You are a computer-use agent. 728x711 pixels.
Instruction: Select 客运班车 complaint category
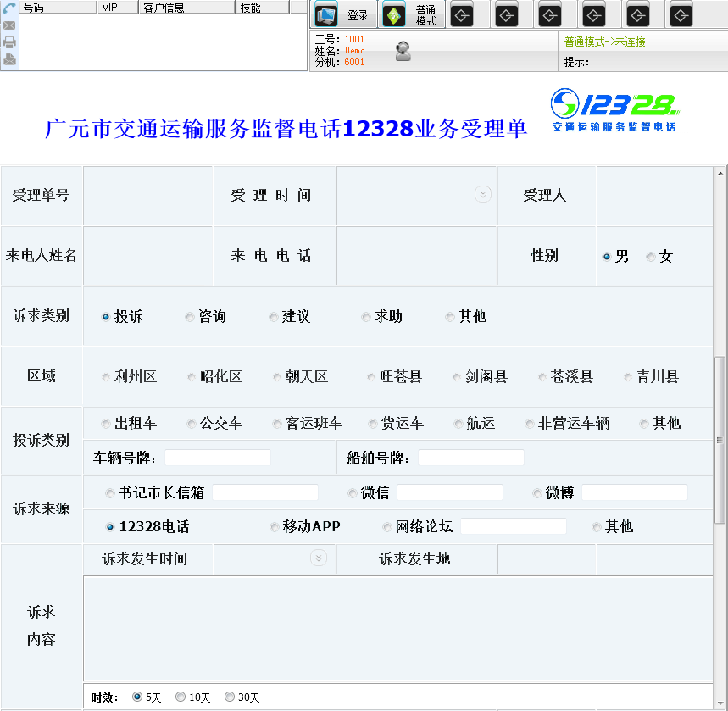[x=277, y=424]
